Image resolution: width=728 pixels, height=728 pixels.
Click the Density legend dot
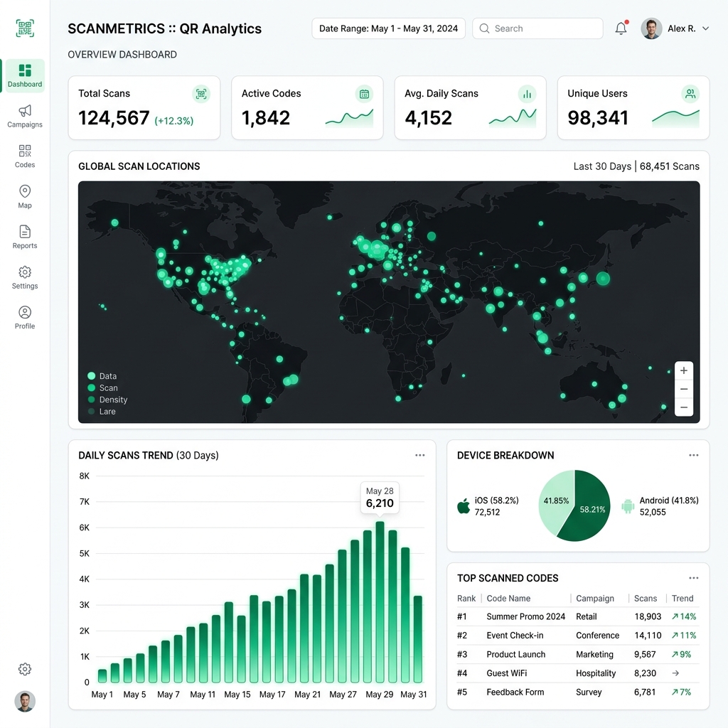(x=92, y=400)
